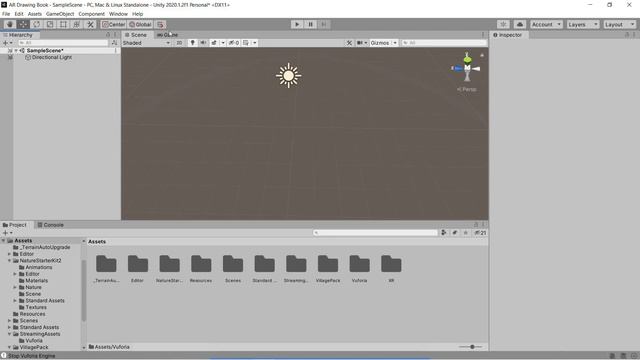Start Play mode
640x360 pixels.
pyautogui.click(x=297, y=24)
